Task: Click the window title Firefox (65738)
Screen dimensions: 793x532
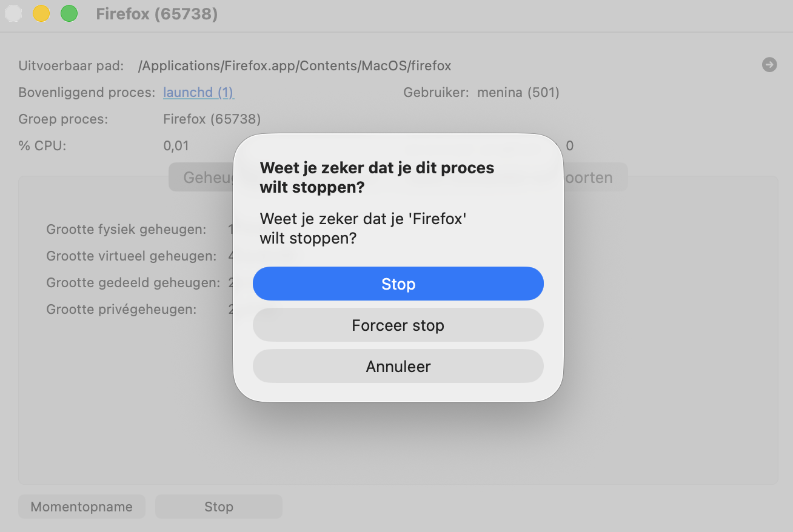Action: click(x=156, y=13)
